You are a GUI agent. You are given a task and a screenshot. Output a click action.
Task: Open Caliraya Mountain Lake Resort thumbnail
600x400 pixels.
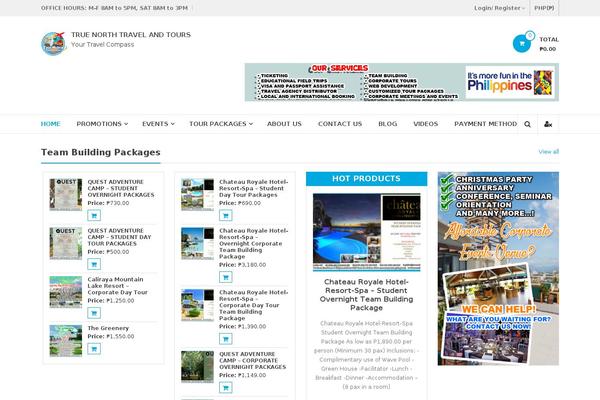65,292
